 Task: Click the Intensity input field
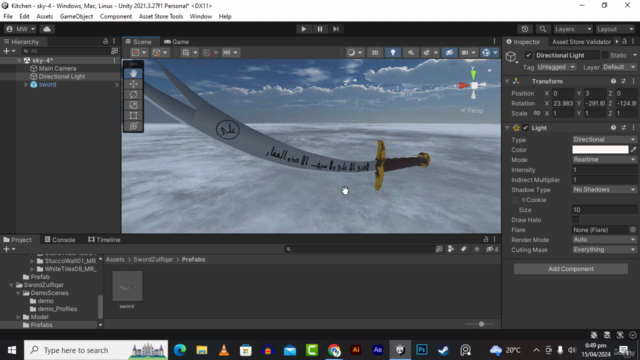pos(604,170)
